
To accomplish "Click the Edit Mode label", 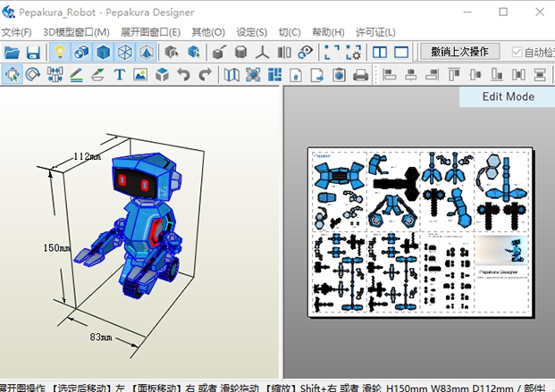I will (x=508, y=96).
